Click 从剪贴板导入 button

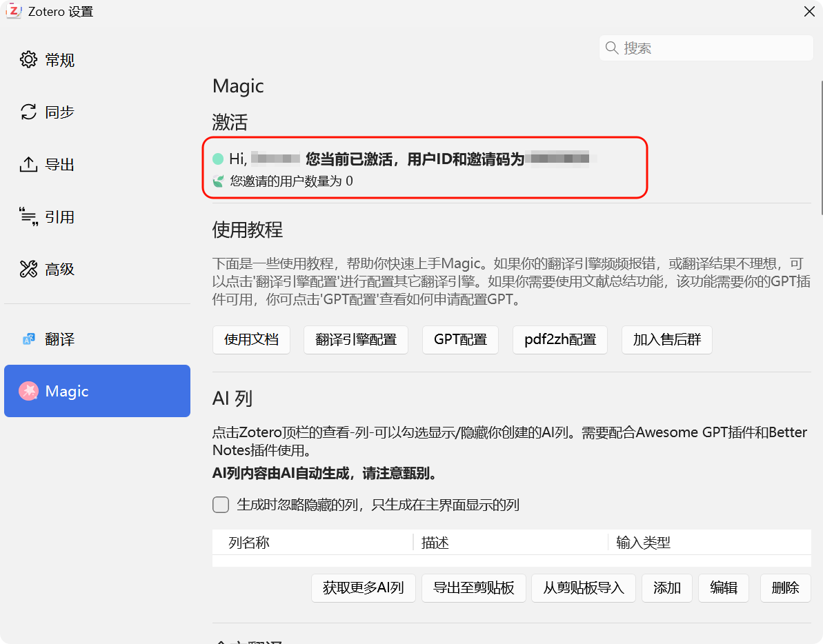click(584, 588)
